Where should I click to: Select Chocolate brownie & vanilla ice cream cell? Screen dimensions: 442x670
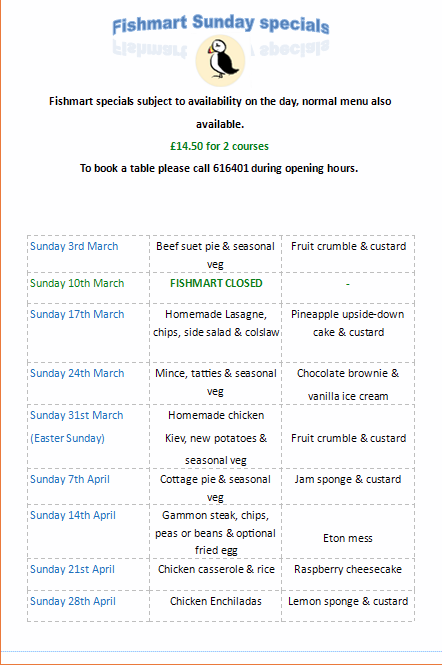(x=348, y=385)
